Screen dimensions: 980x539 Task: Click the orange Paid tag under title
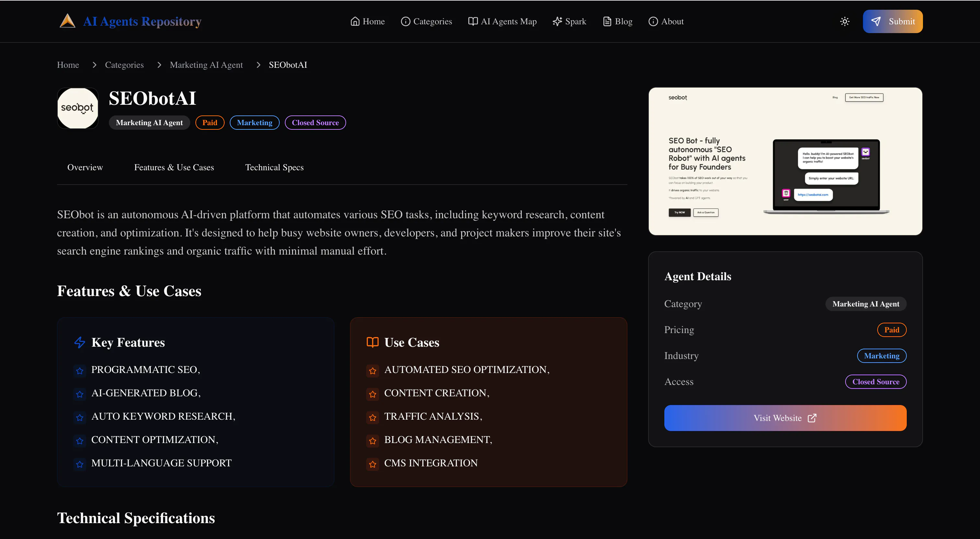point(210,123)
